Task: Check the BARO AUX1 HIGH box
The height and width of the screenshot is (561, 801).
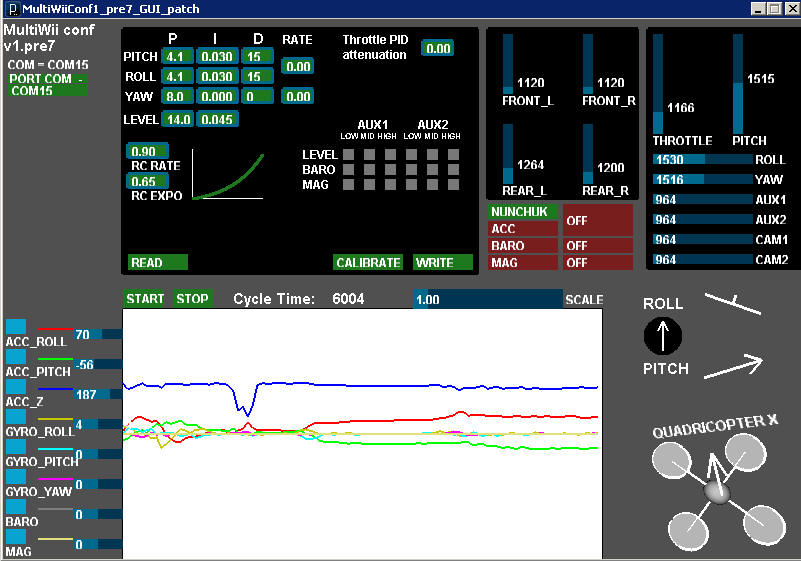Action: [x=390, y=169]
